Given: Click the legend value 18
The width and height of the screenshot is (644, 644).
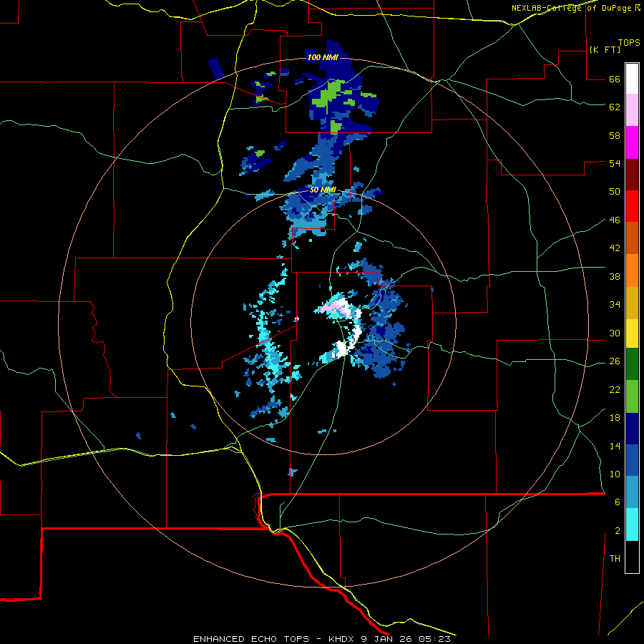Looking at the screenshot, I should pos(615,417).
